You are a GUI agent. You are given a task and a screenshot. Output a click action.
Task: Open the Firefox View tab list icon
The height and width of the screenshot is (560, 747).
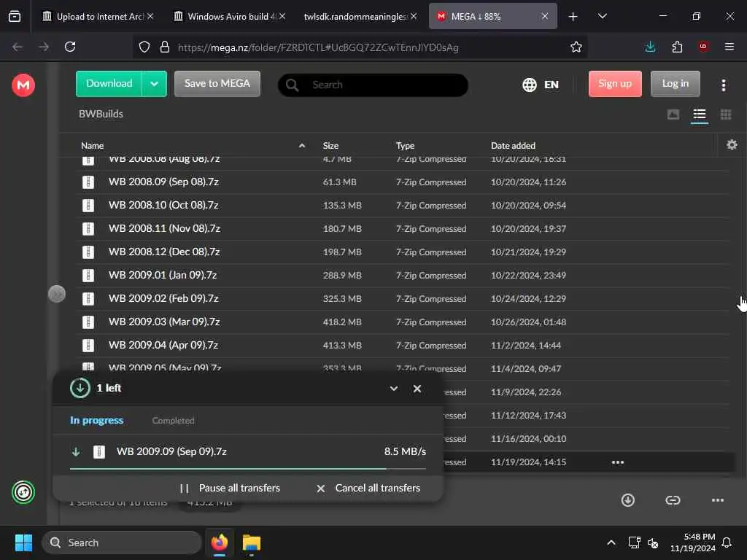pos(15,16)
